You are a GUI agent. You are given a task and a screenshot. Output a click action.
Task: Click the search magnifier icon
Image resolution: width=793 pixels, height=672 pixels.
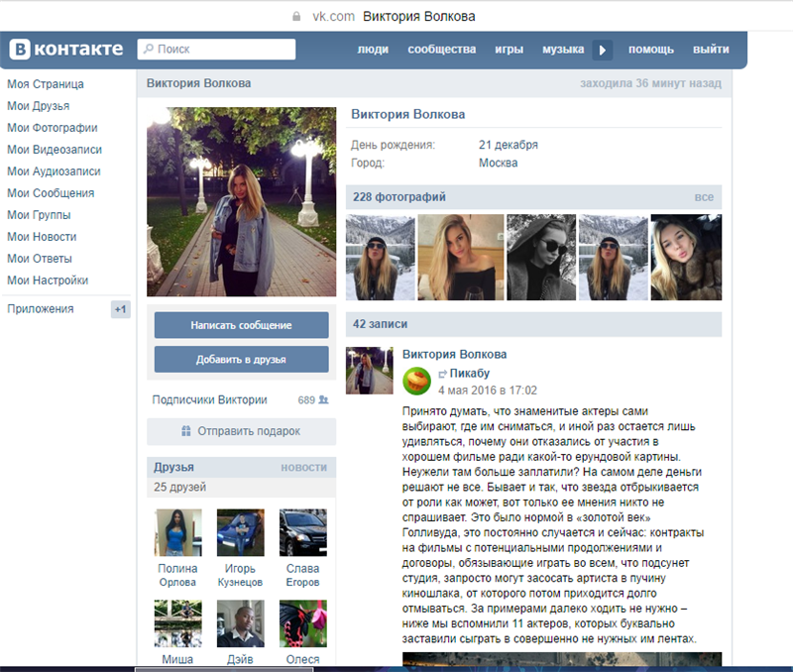[x=148, y=49]
